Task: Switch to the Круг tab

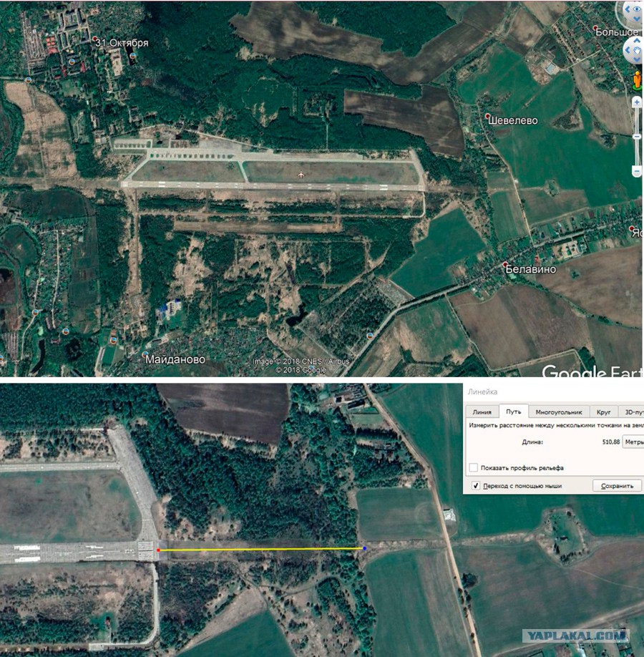Action: [603, 412]
